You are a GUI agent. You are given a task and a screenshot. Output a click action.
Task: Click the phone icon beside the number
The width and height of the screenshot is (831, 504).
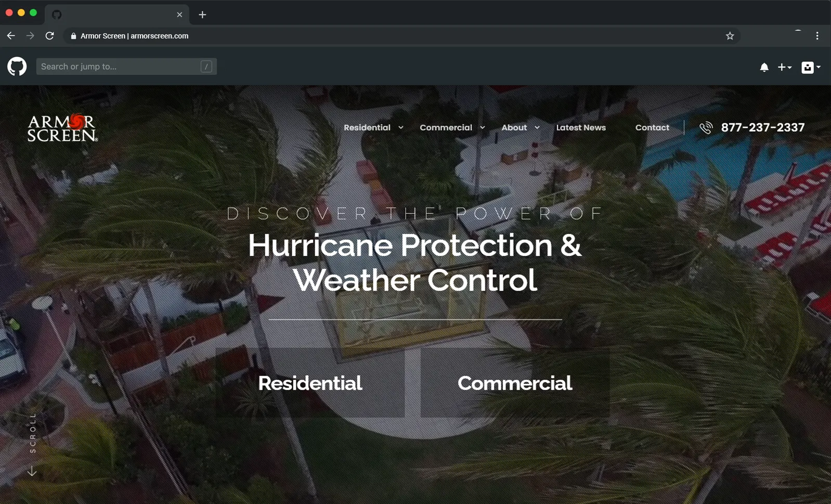706,128
